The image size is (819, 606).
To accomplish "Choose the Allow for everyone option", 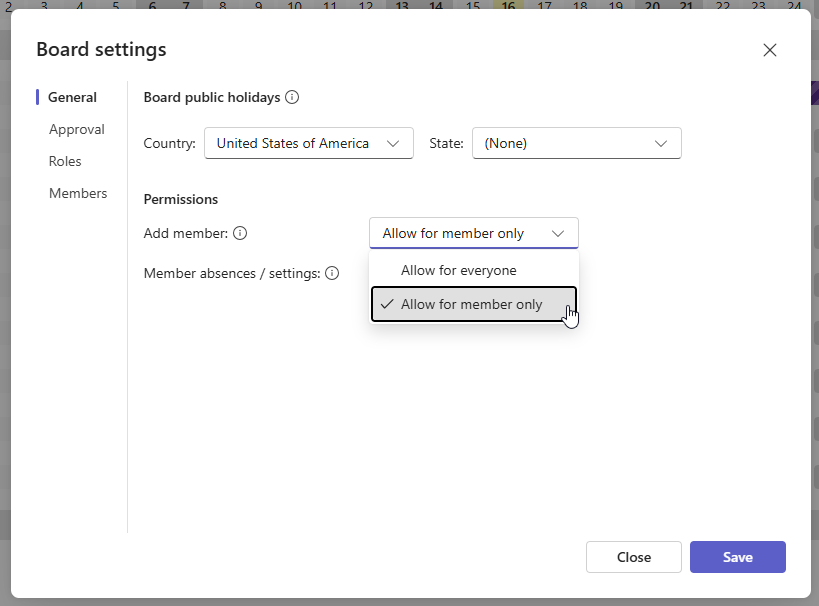I will point(459,270).
